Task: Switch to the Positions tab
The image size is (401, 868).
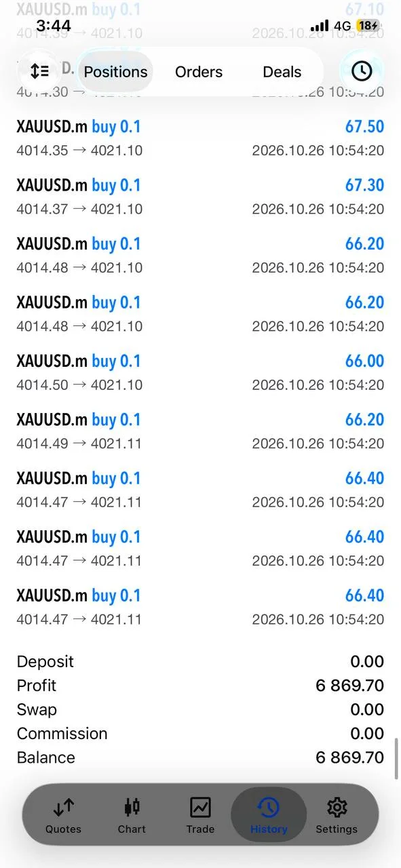Action: (115, 72)
